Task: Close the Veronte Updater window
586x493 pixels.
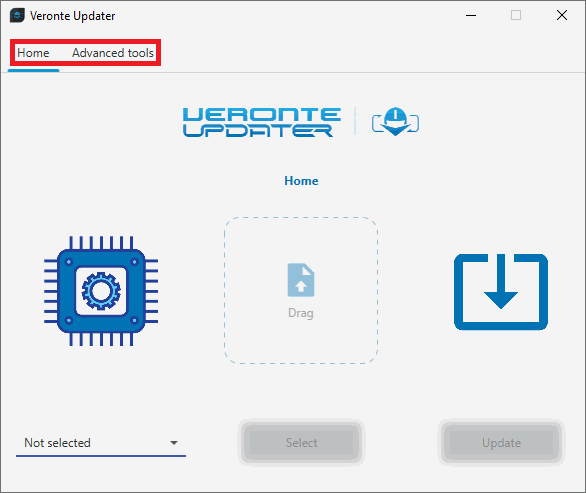Action: click(x=562, y=15)
